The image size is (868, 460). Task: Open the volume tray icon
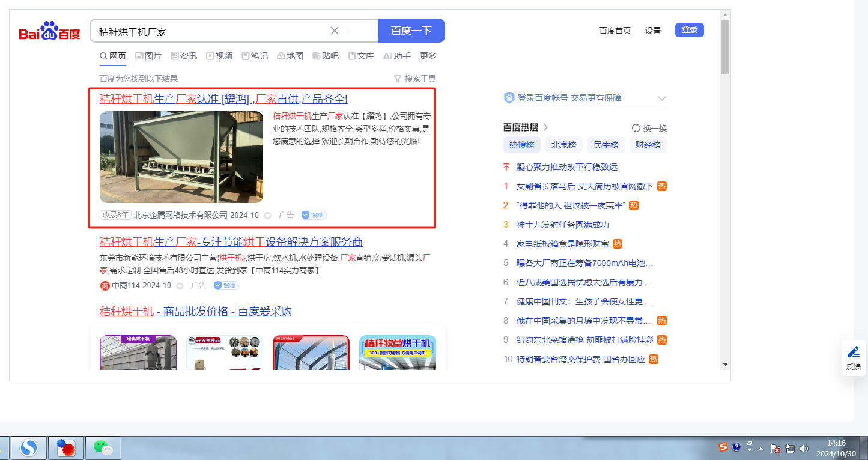tap(804, 449)
